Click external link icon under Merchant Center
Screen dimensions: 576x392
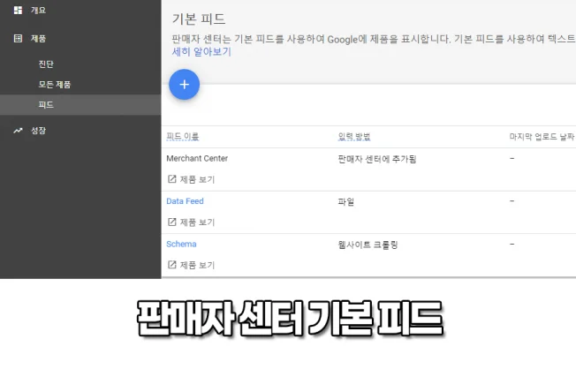coord(172,178)
